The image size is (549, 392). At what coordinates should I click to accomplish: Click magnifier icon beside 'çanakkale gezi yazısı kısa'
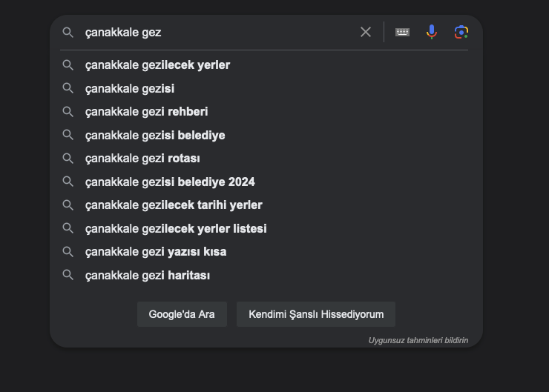pos(68,252)
